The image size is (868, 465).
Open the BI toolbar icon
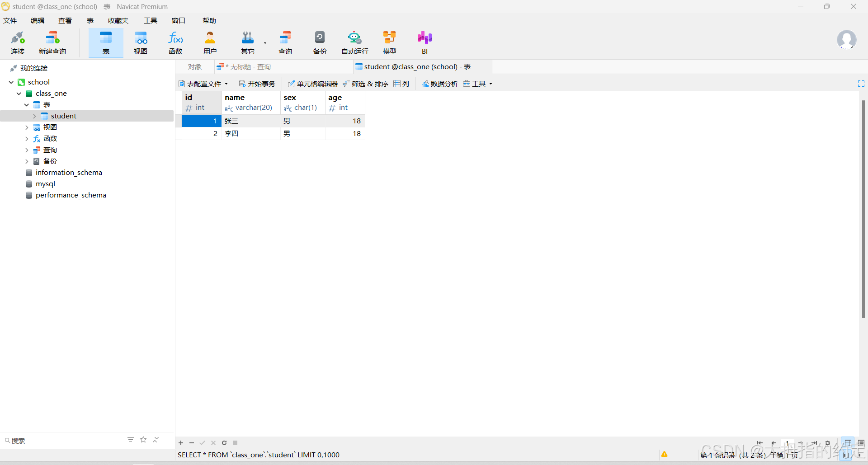click(425, 42)
